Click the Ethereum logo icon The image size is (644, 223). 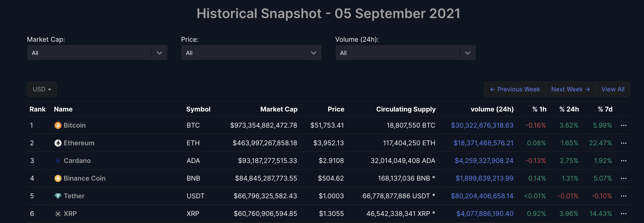pos(58,143)
